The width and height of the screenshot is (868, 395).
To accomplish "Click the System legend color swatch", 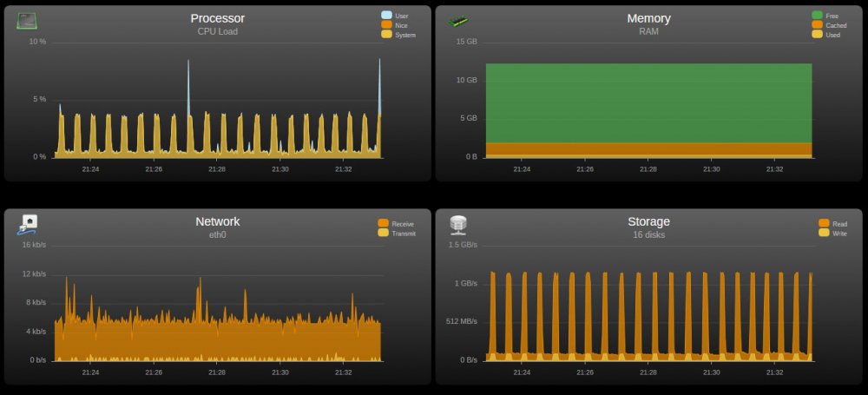I will click(x=386, y=35).
